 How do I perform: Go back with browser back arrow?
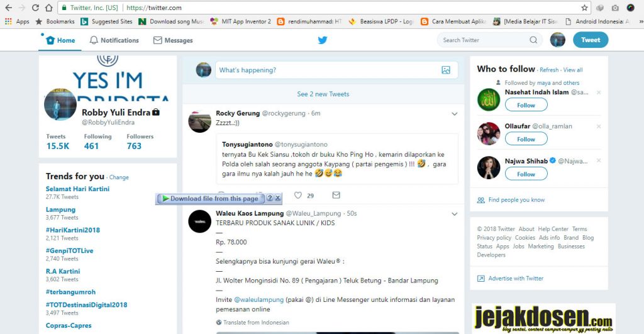point(8,8)
